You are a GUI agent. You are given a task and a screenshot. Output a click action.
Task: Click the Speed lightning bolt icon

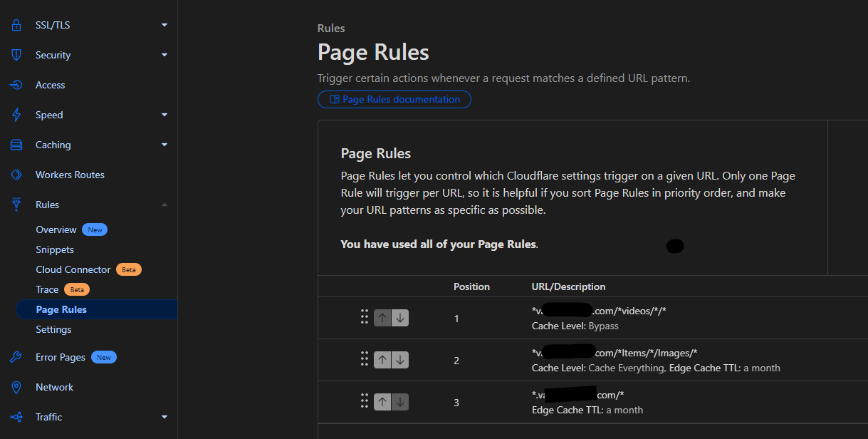coord(16,115)
